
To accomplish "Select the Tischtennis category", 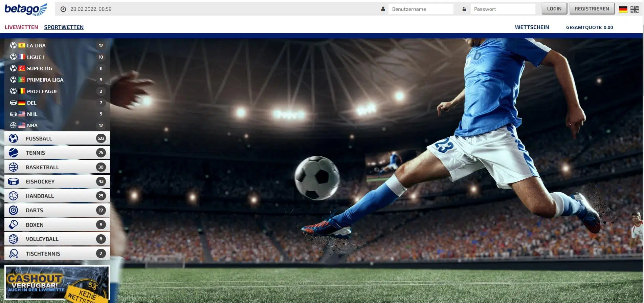I will (x=57, y=254).
